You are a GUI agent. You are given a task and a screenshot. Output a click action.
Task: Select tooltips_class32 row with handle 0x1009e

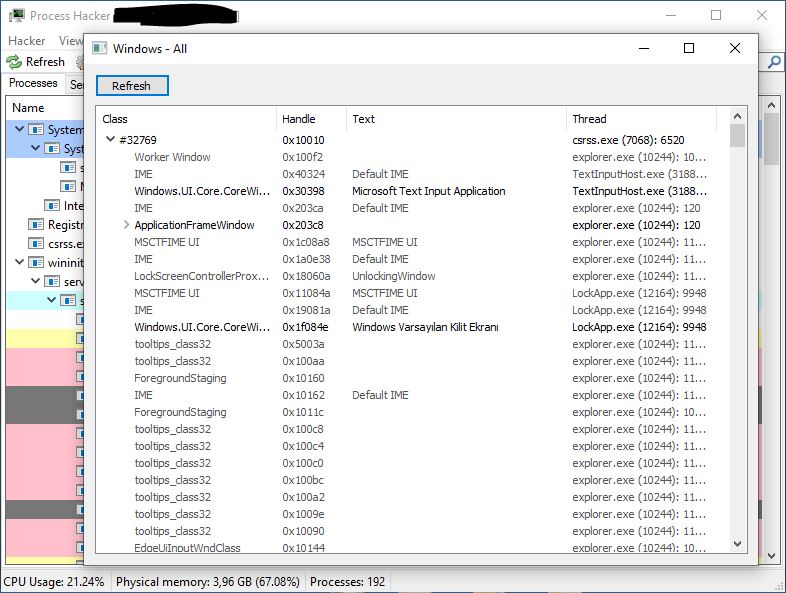(411, 515)
